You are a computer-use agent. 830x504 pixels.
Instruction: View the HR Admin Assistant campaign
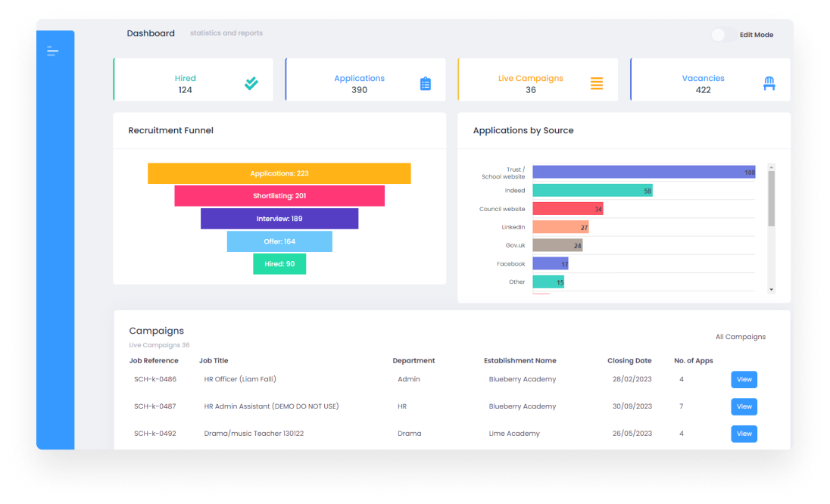(x=744, y=407)
